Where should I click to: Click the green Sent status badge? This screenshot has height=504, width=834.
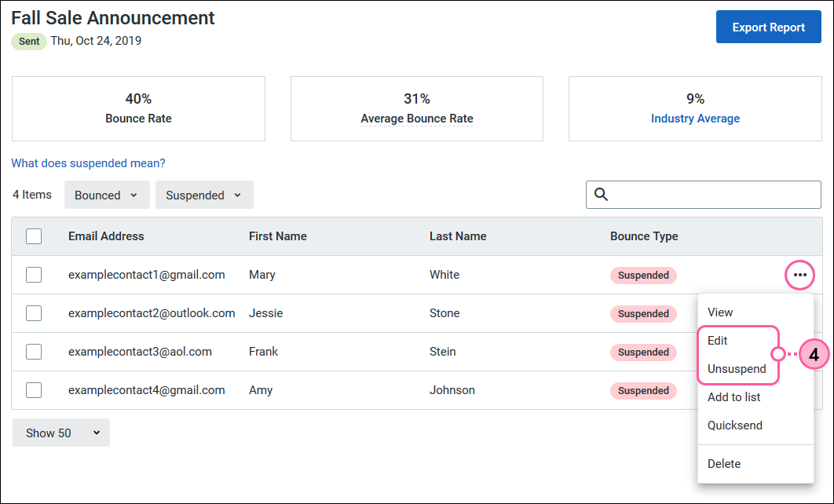pos(29,42)
